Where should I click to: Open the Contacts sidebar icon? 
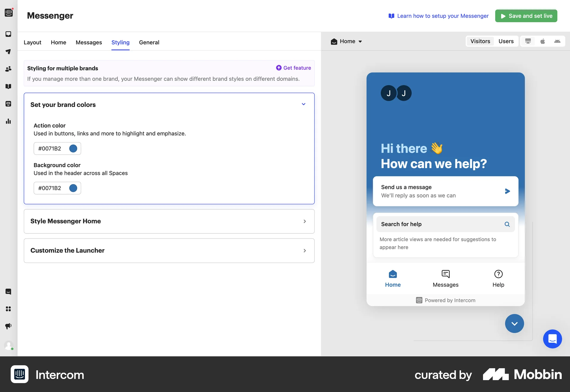point(9,69)
